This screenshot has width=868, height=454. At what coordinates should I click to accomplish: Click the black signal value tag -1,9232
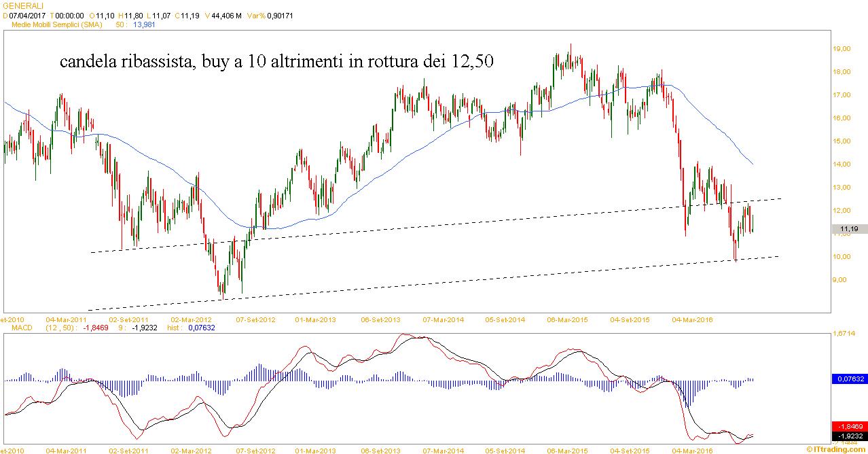849,436
